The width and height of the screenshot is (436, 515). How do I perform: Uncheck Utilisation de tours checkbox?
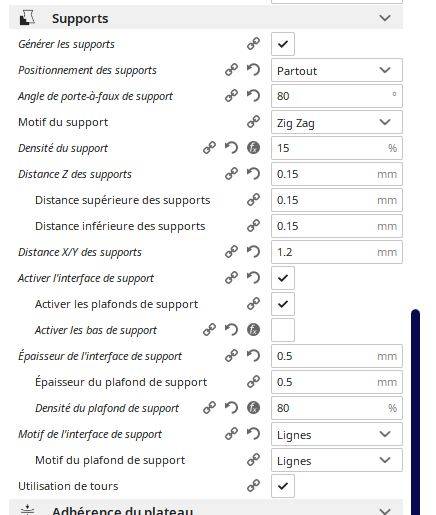(x=283, y=486)
